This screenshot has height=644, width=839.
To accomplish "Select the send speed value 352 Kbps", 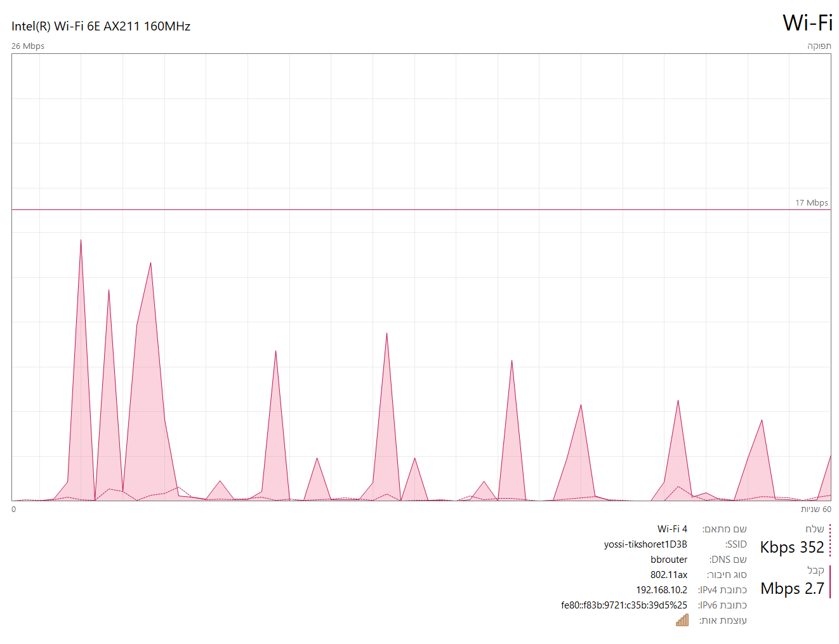I will [x=791, y=547].
